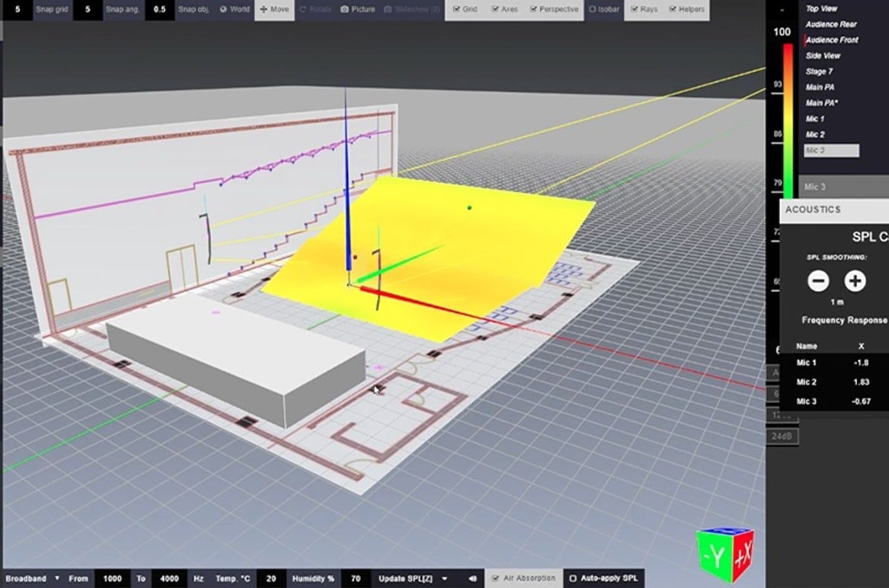This screenshot has height=588, width=889.
Task: Mute the audio with the speaker icon
Action: (474, 578)
